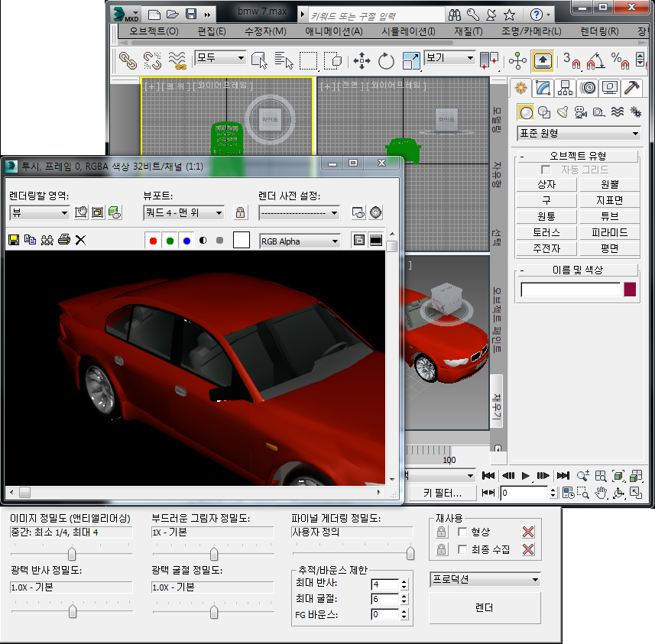Open the 렌더링(R) menu
Image resolution: width=655 pixels, height=644 pixels.
(599, 31)
